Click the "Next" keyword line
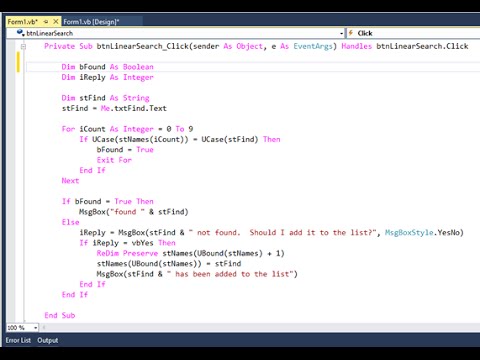The image size is (480, 360). [x=70, y=181]
